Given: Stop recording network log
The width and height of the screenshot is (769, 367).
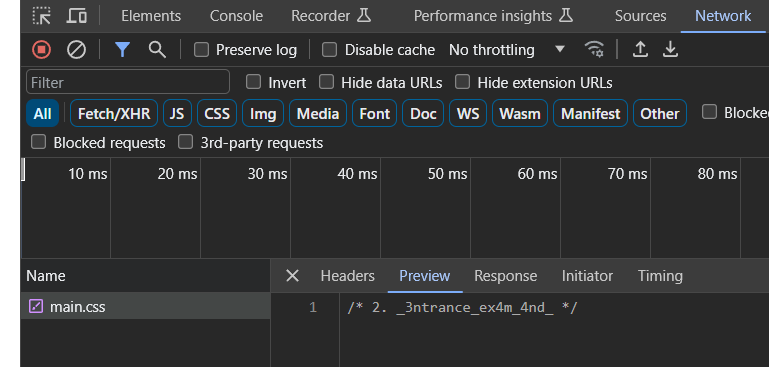Looking at the screenshot, I should tap(42, 50).
